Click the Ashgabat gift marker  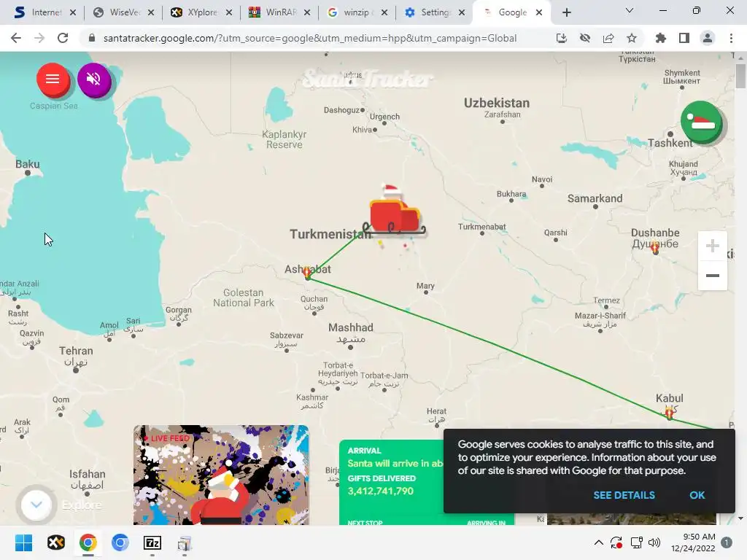coord(307,273)
